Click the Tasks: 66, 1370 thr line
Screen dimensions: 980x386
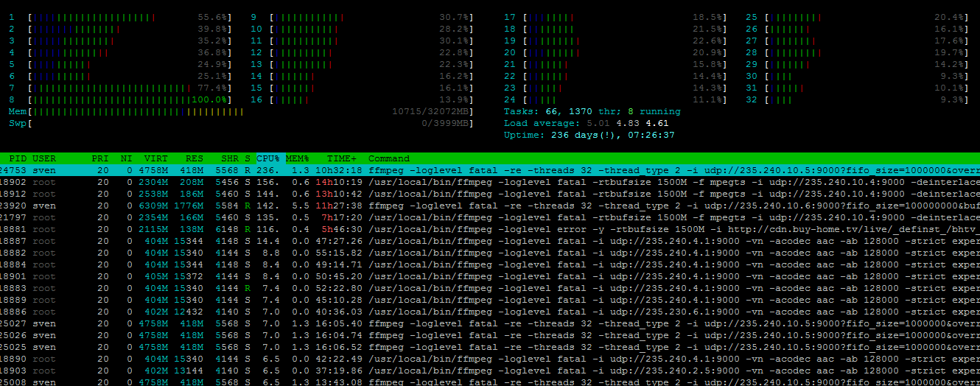(592, 111)
